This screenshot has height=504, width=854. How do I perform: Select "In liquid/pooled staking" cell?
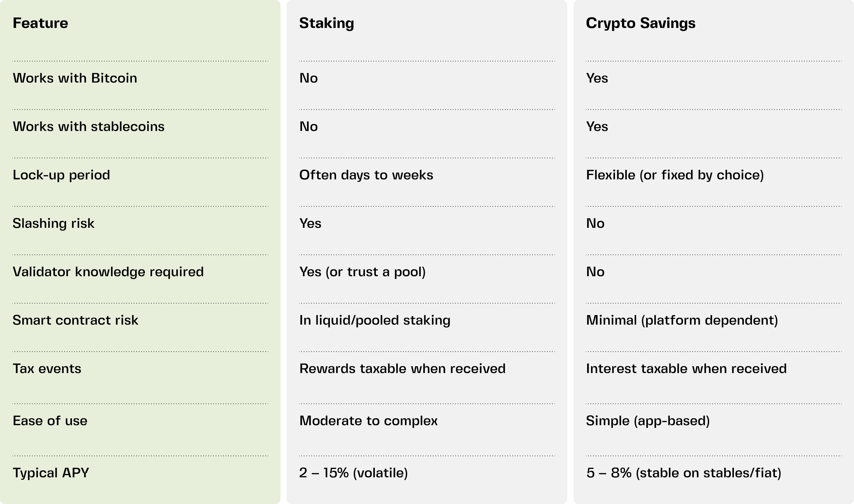pyautogui.click(x=375, y=320)
